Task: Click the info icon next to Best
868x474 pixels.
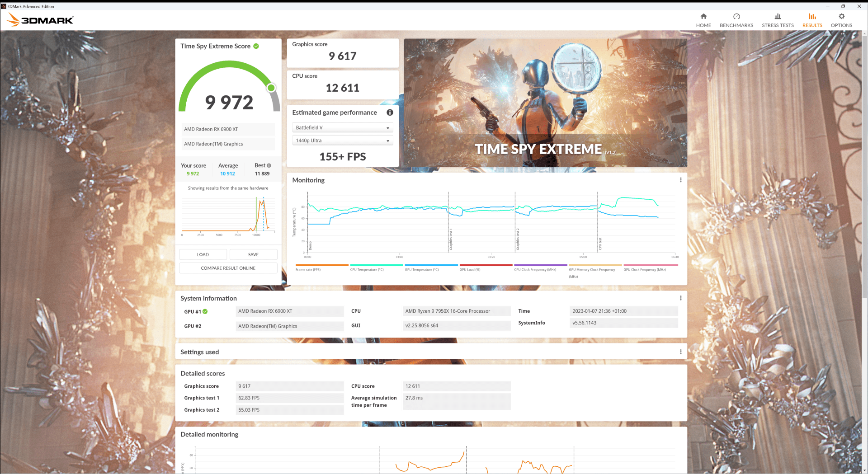Action: [269, 165]
